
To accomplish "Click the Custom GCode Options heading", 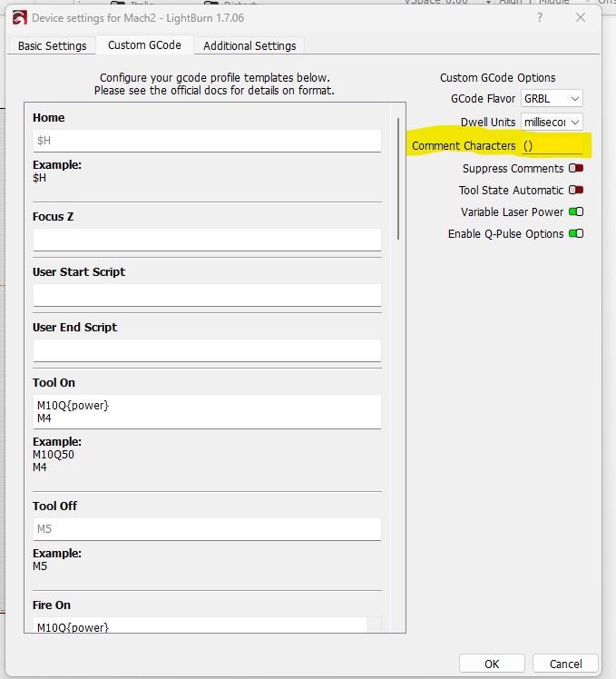I will click(497, 77).
